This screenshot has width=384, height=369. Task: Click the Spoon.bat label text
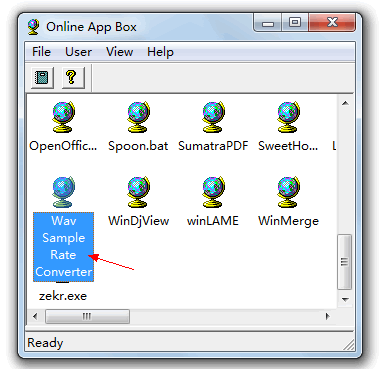(138, 146)
